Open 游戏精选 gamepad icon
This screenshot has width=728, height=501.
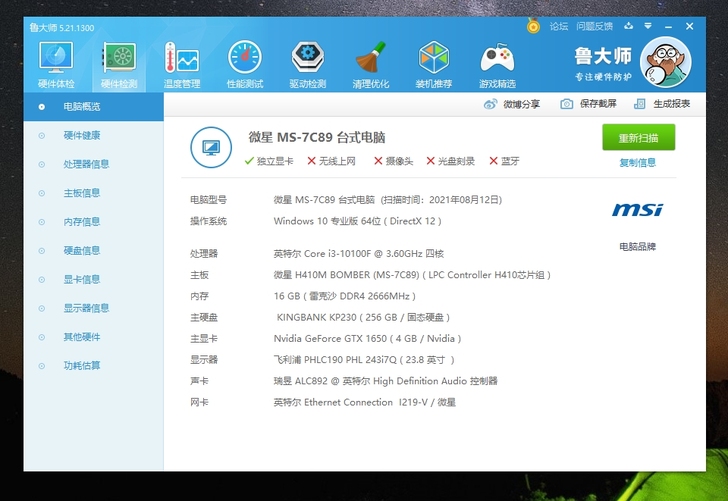pyautogui.click(x=497, y=65)
